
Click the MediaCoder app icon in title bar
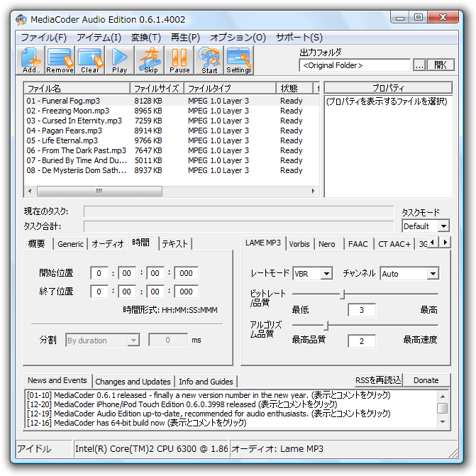(x=21, y=20)
